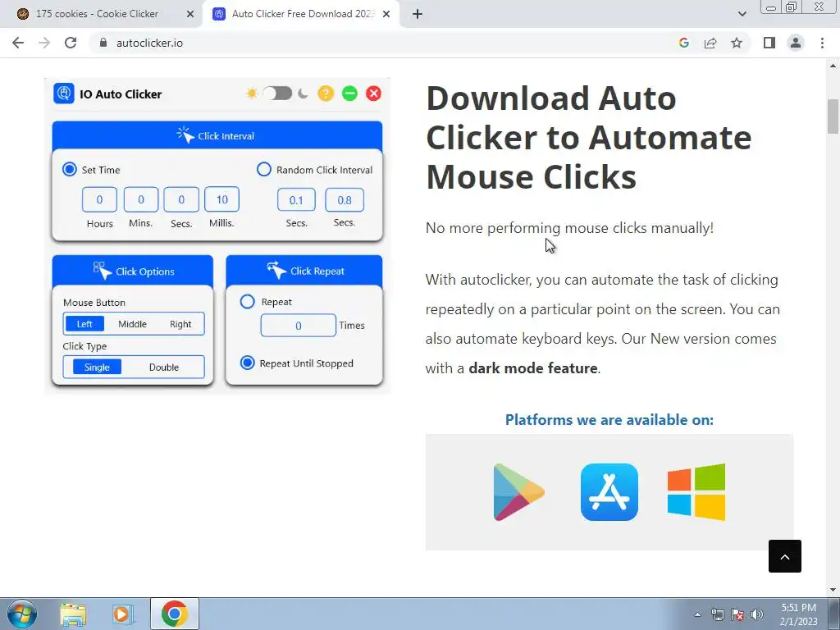Click the IO Auto Clicker logo icon
The height and width of the screenshot is (630, 840).
(x=64, y=94)
